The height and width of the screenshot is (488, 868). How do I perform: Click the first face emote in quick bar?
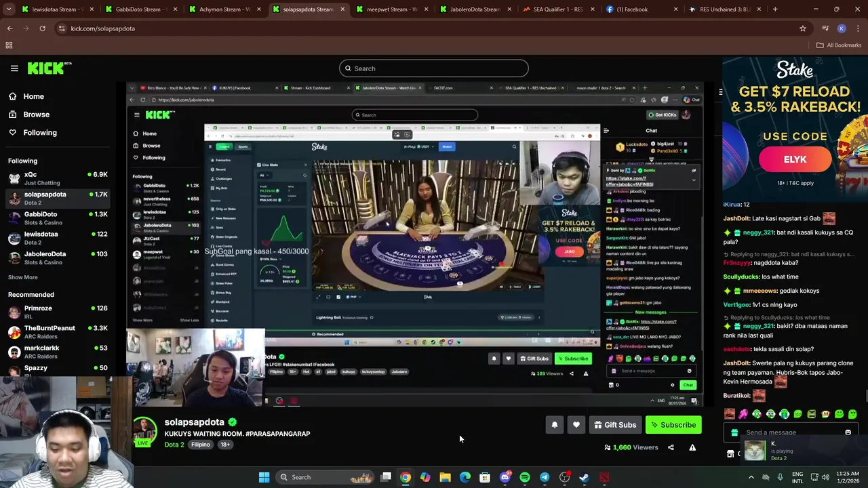(x=729, y=413)
